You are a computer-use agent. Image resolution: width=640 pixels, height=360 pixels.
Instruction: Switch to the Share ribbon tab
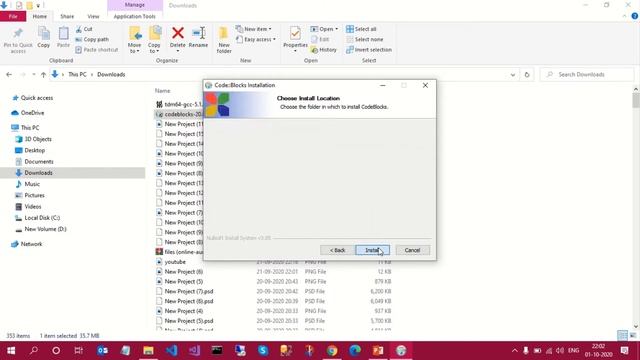[67, 16]
